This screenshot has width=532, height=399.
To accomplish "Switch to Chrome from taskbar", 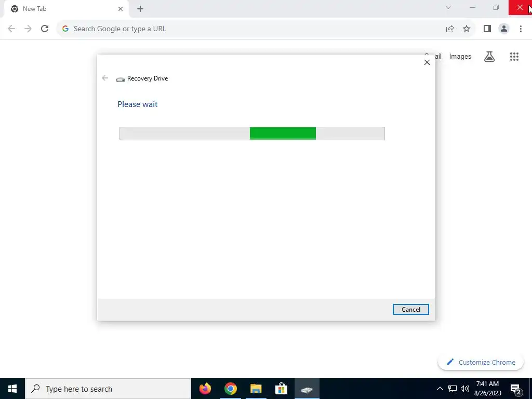I will [230, 389].
